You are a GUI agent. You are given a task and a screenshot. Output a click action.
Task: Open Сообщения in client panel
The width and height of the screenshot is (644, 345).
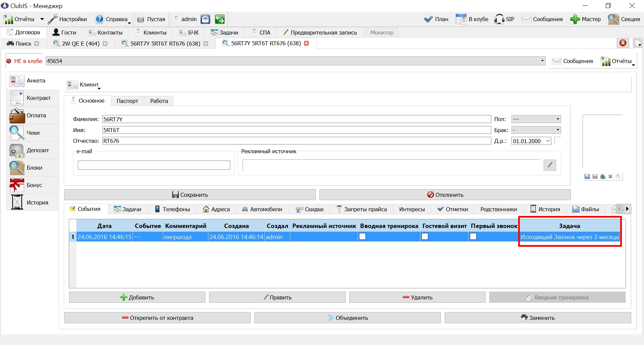coord(573,61)
